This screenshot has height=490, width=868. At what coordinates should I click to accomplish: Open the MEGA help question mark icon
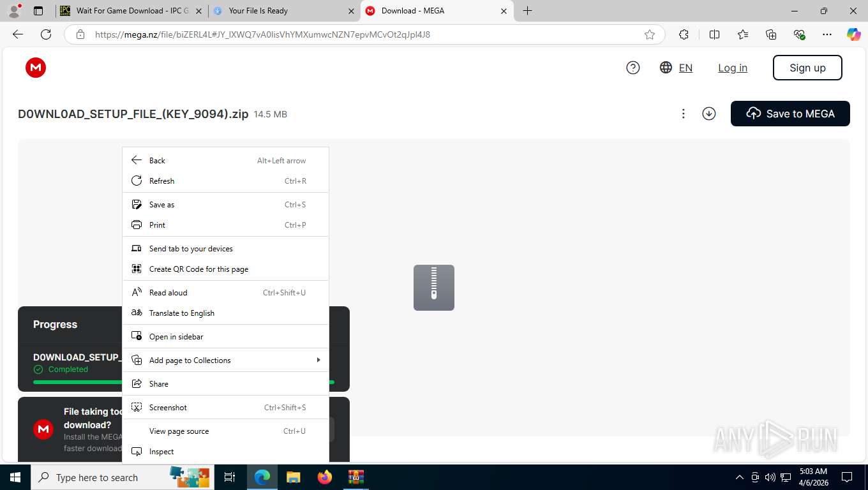coord(633,68)
